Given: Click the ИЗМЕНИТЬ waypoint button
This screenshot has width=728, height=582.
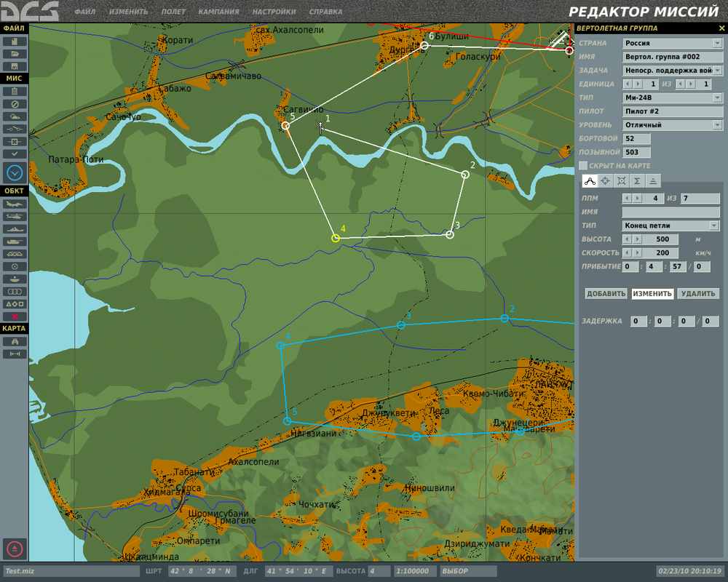Looking at the screenshot, I should (x=652, y=294).
